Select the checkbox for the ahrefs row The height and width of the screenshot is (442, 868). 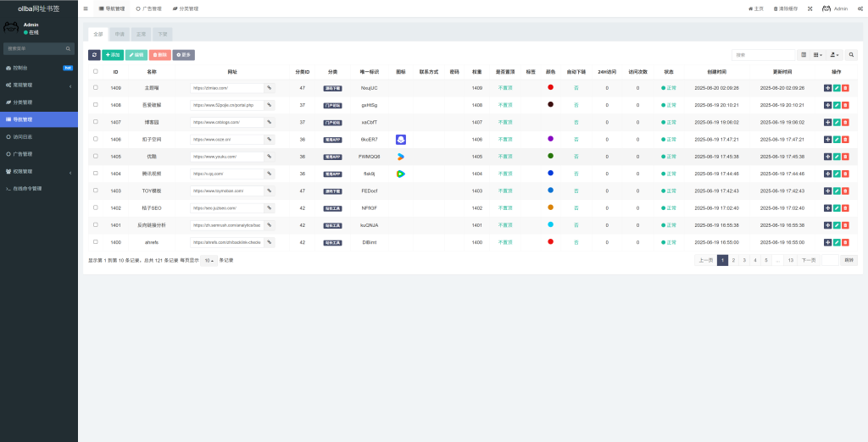click(x=95, y=241)
